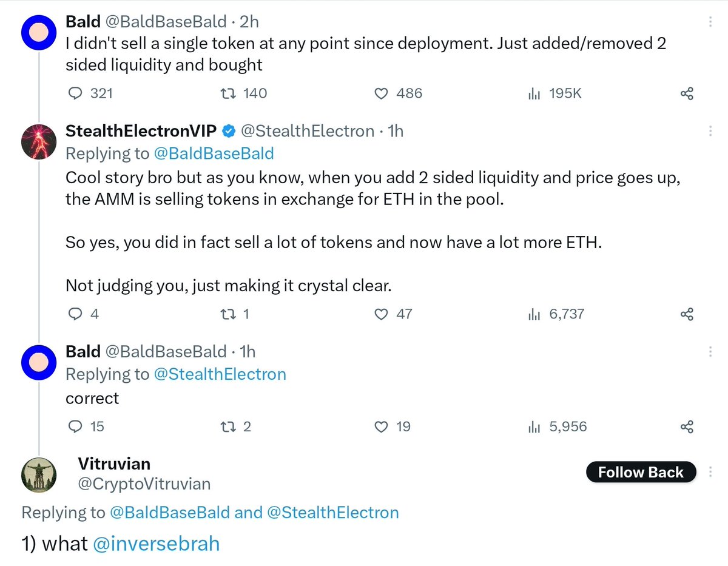Share Bald's first tweet
This screenshot has height=566, width=728.
[687, 94]
